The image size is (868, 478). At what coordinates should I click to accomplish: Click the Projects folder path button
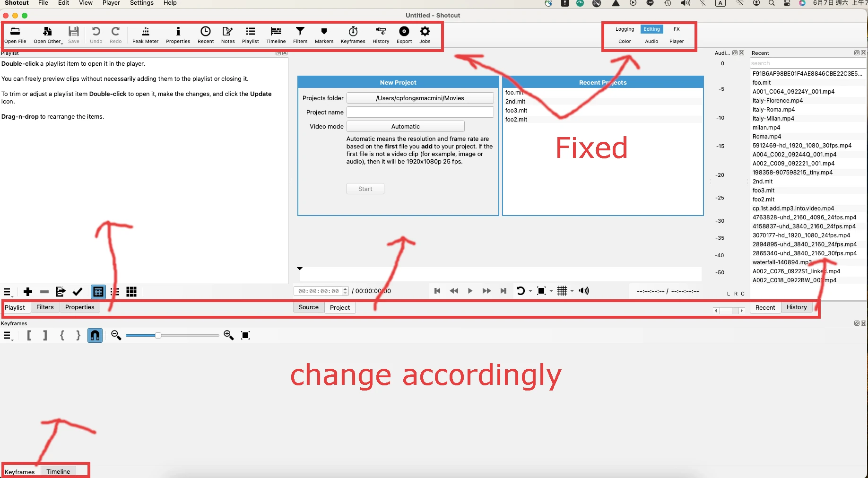point(420,98)
